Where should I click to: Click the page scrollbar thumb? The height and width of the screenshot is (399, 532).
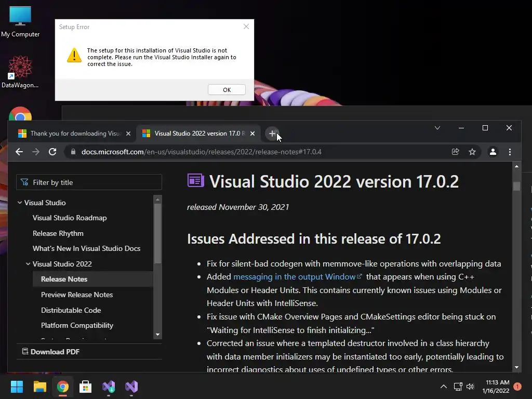click(516, 186)
